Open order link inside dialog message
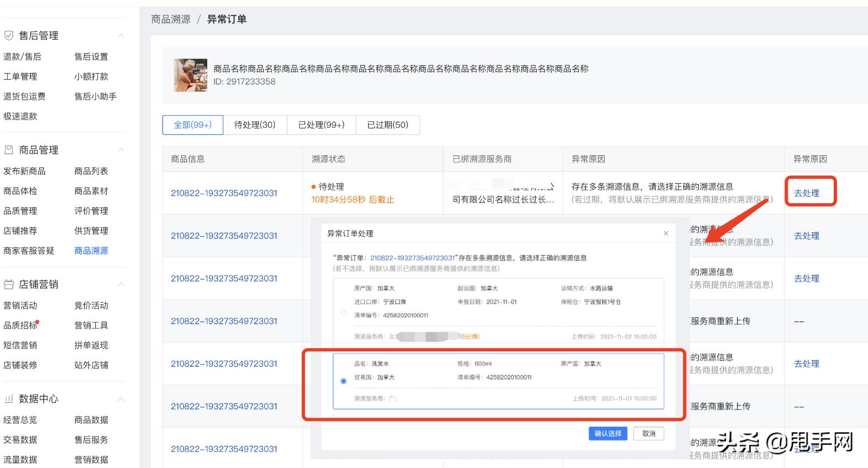 pyautogui.click(x=412, y=258)
